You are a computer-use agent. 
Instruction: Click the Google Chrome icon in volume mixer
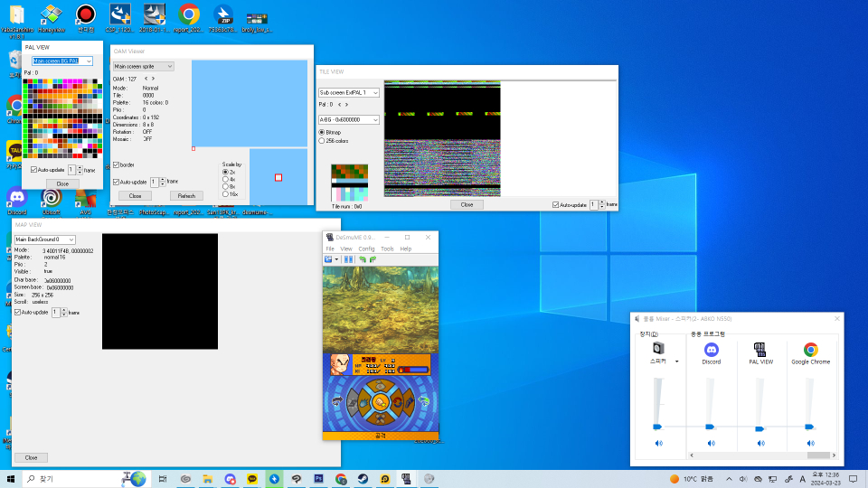click(811, 350)
